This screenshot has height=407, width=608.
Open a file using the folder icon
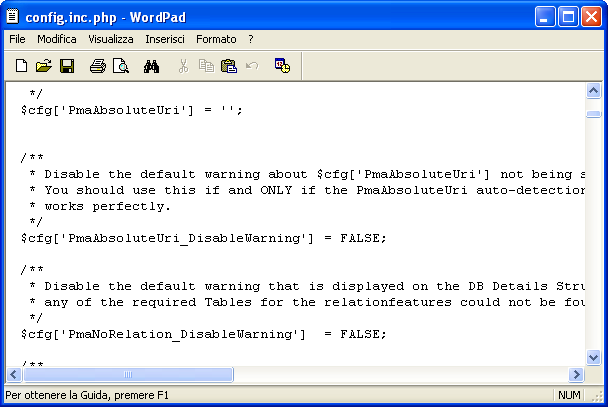point(44,66)
